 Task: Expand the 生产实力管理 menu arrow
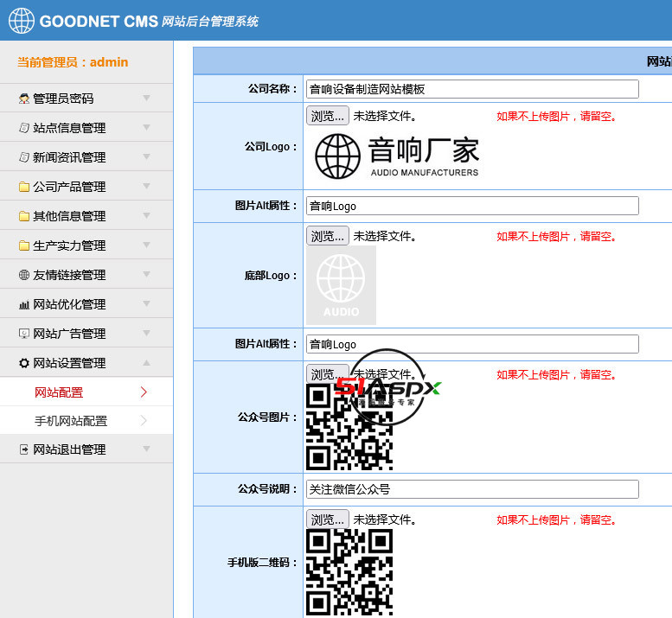pyautogui.click(x=146, y=245)
